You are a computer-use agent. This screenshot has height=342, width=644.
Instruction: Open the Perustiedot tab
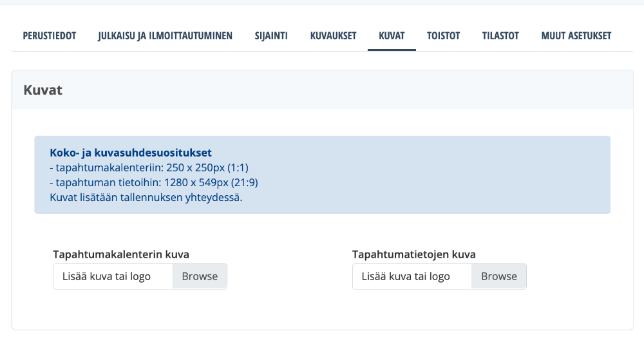pyautogui.click(x=50, y=36)
